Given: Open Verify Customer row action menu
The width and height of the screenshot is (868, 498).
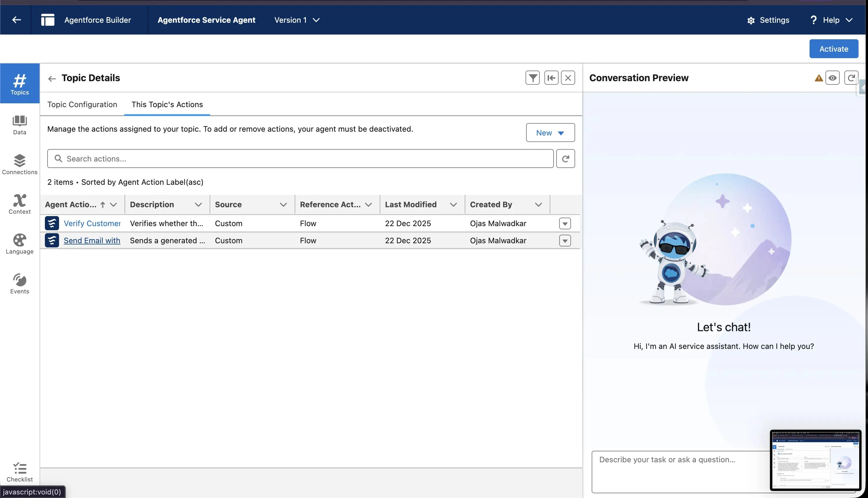Looking at the screenshot, I should [x=565, y=224].
